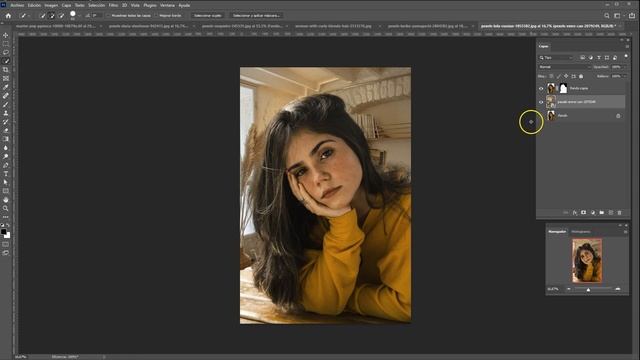Open the blend mode Normal dropdown
This screenshot has height=360, width=640.
564,67
